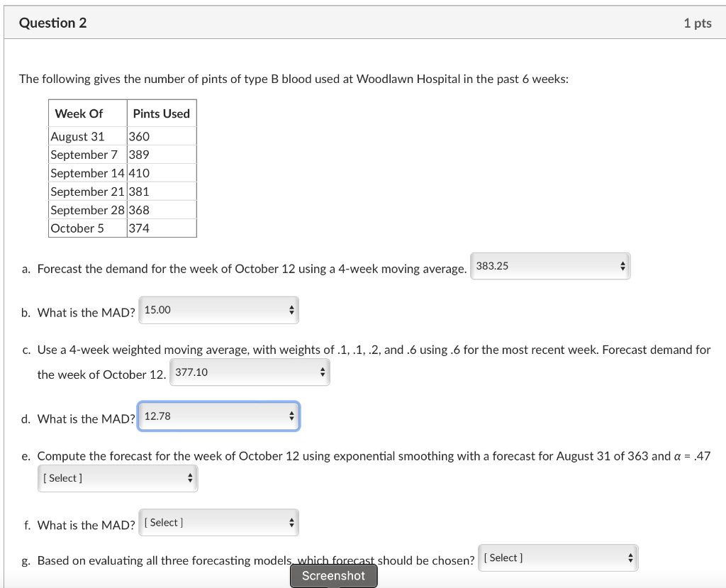The height and width of the screenshot is (588, 726).
Task: Click the stepper arrows on part f's Select box
Action: (x=290, y=522)
